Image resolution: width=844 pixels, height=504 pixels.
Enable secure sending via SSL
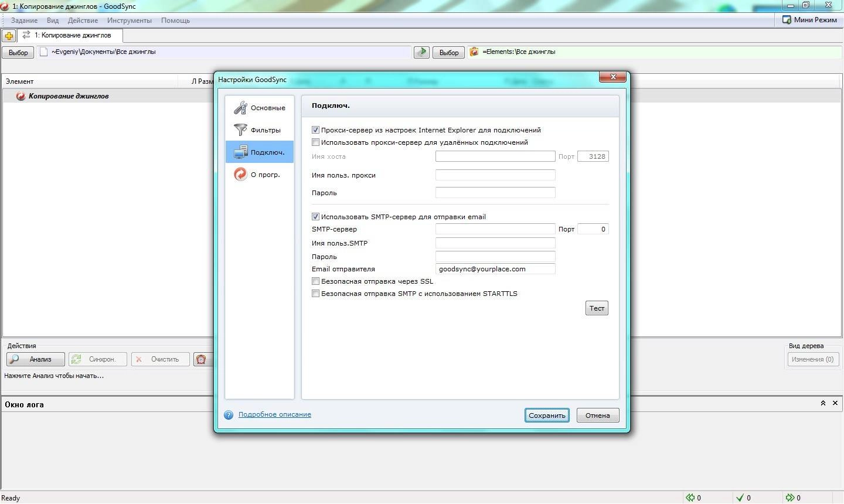[315, 281]
